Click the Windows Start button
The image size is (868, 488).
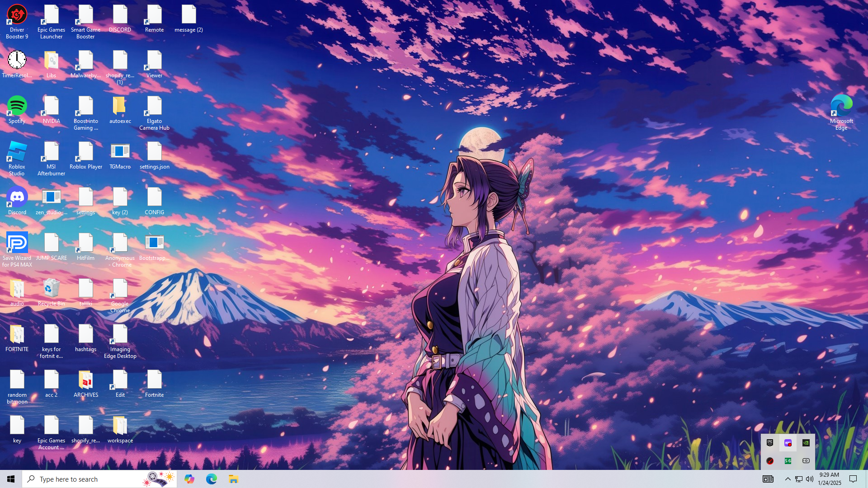(x=11, y=479)
